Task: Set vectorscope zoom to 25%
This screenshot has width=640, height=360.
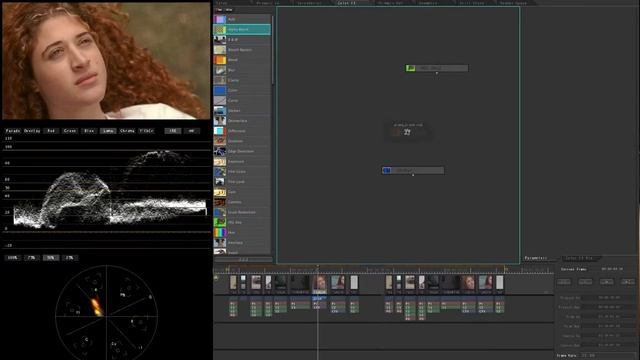Action: [x=70, y=258]
